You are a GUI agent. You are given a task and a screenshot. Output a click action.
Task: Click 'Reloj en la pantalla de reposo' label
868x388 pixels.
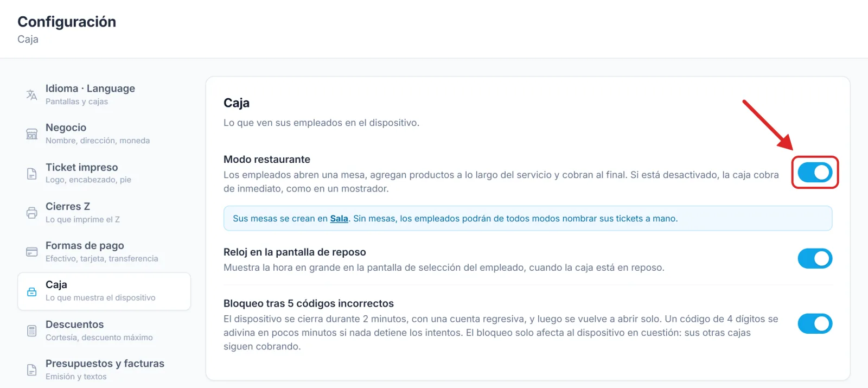[295, 252]
